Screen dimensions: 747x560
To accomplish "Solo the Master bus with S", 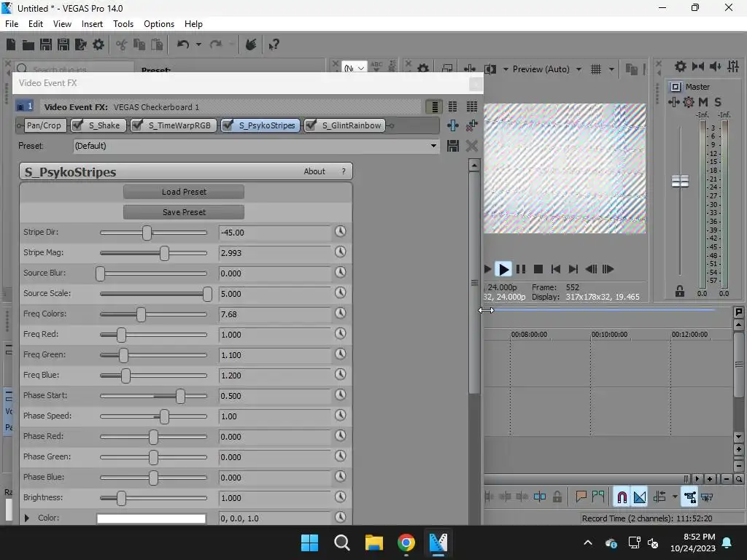I will click(718, 102).
